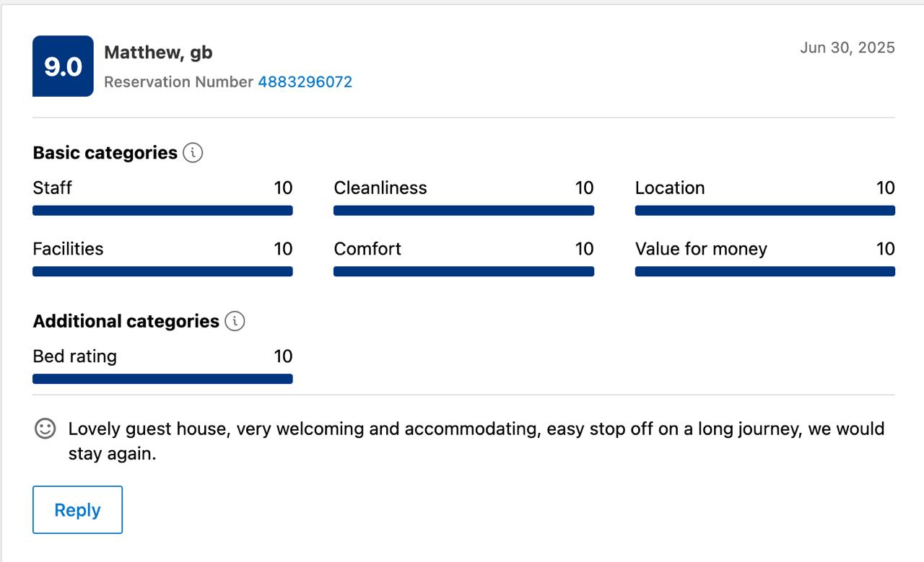This screenshot has height=562, width=924.
Task: Click the review date Jun 30, 2025
Action: 847,48
